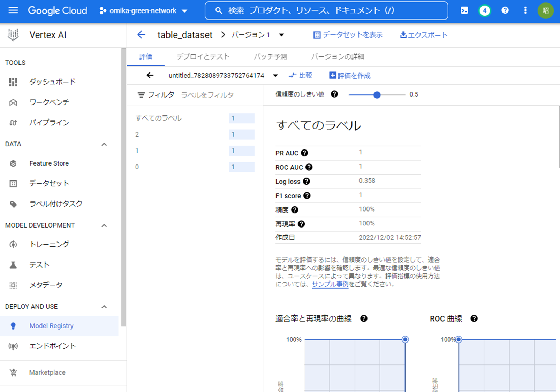Open the untitled evaluation dropdown arrow
The height and width of the screenshot is (392, 560).
275,76
